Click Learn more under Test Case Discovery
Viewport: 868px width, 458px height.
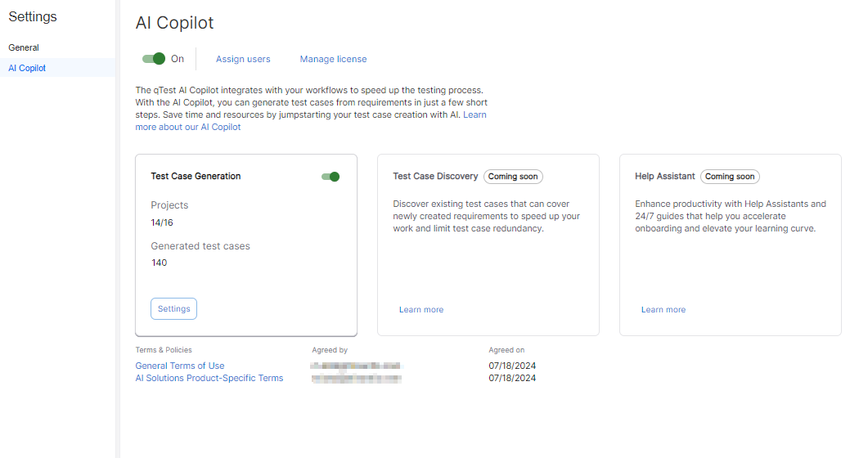click(x=421, y=310)
